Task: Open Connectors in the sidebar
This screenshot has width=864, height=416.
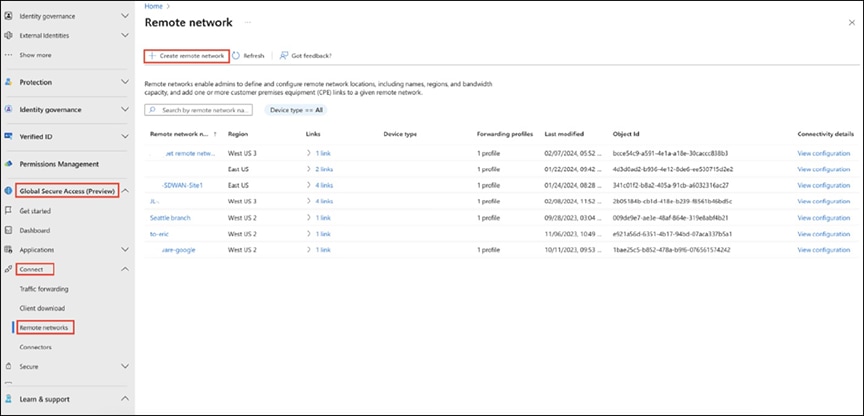Action: tap(35, 347)
